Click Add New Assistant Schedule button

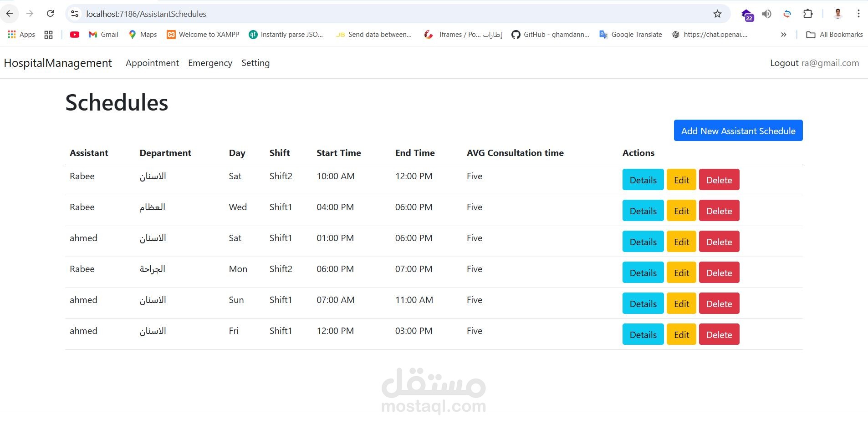(738, 131)
